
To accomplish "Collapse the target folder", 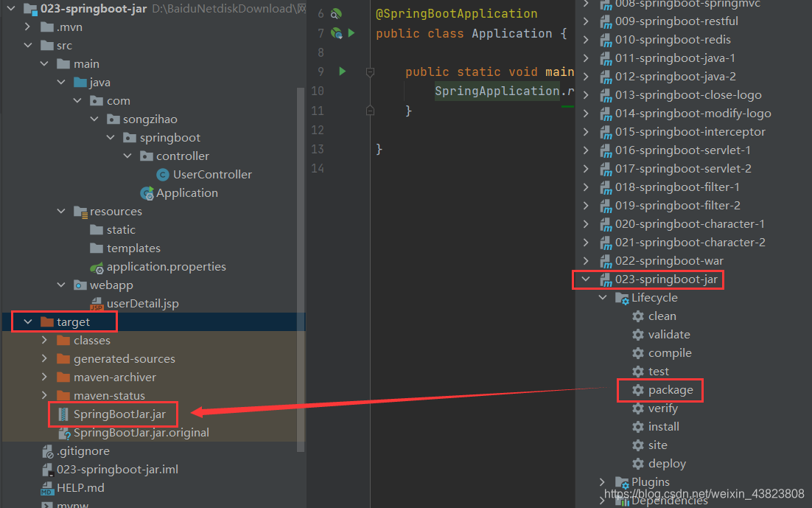I will pyautogui.click(x=29, y=321).
